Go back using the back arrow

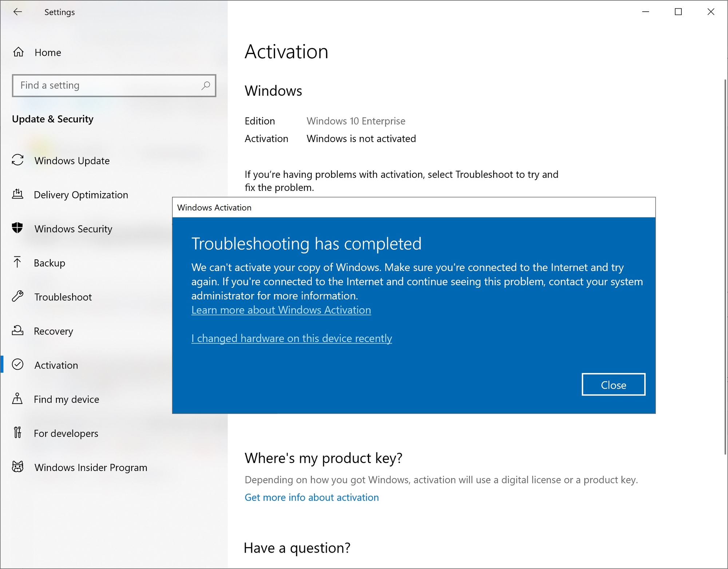[x=17, y=12]
